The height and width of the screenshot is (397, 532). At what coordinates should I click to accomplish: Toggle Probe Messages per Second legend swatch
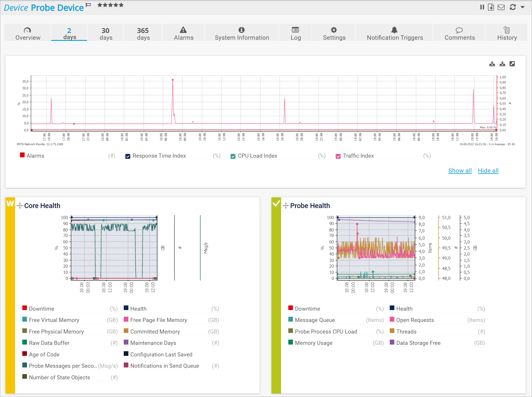point(25,365)
